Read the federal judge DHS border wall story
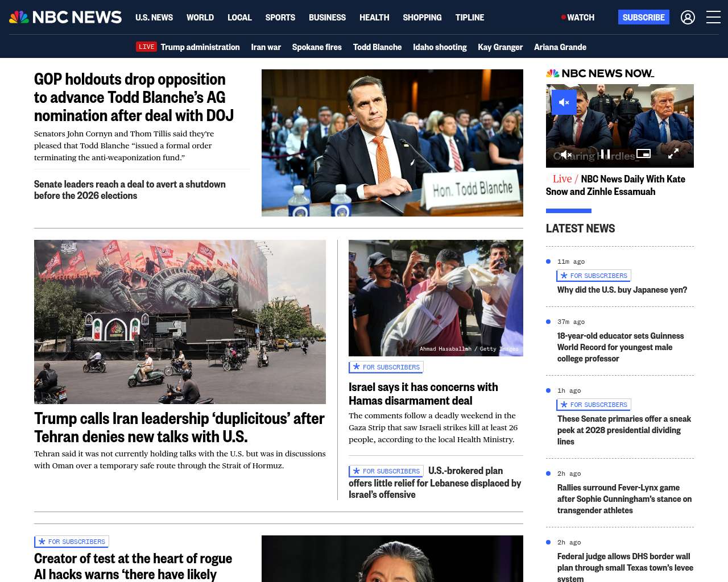 click(625, 568)
